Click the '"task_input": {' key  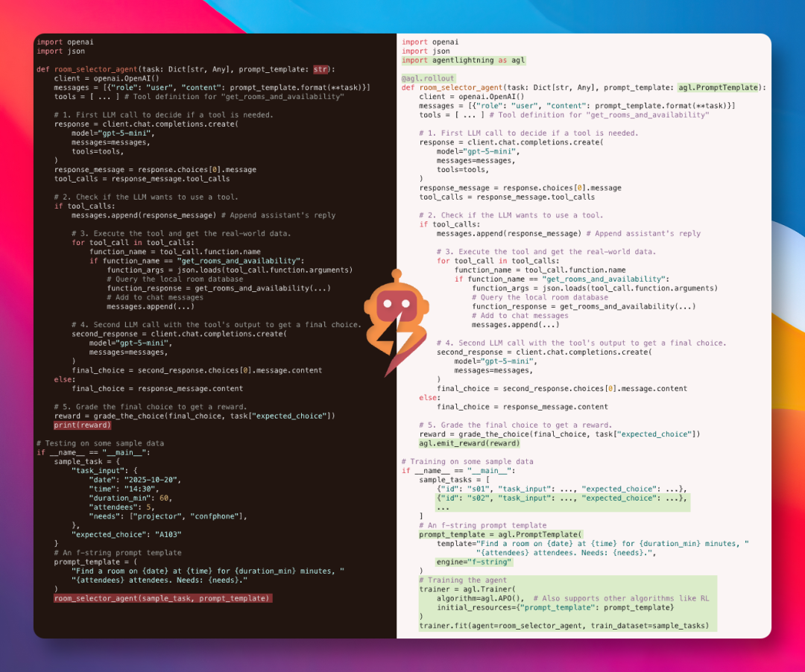pyautogui.click(x=104, y=471)
